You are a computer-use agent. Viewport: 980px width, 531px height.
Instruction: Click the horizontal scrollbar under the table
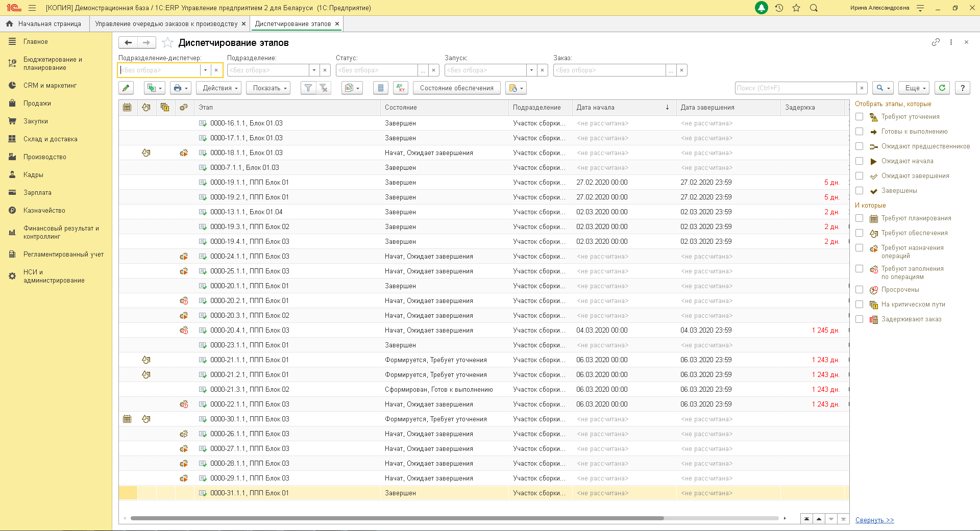tap(397, 518)
